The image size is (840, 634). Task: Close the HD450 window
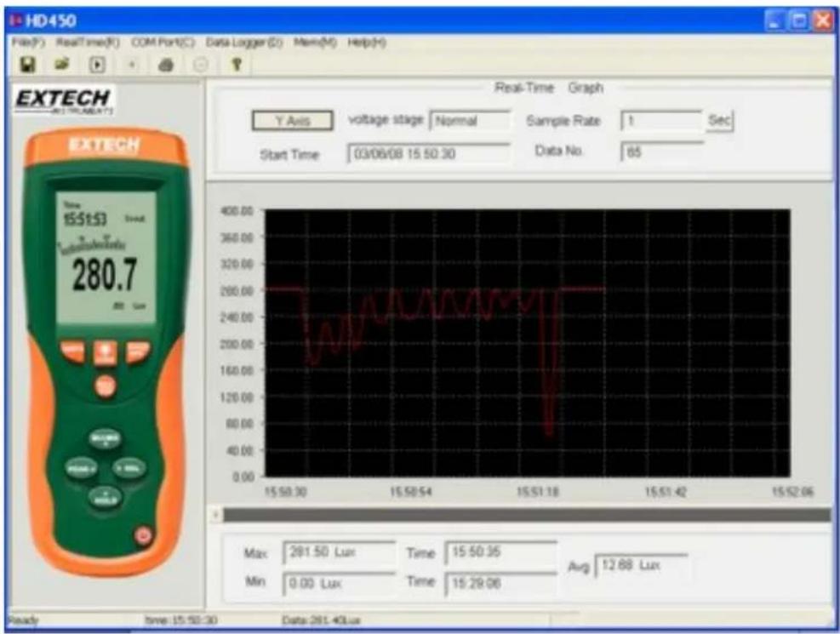click(823, 20)
